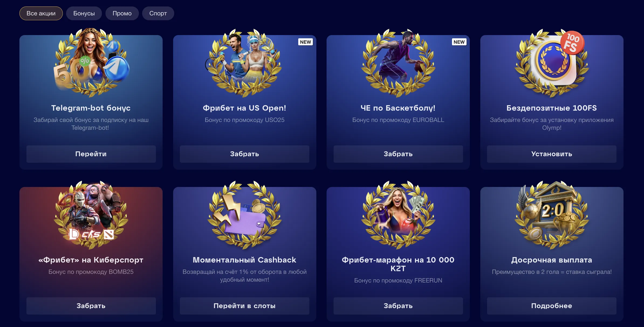Show the Спорт promotions tab
Screen dimensions: 644x327
[158, 13]
